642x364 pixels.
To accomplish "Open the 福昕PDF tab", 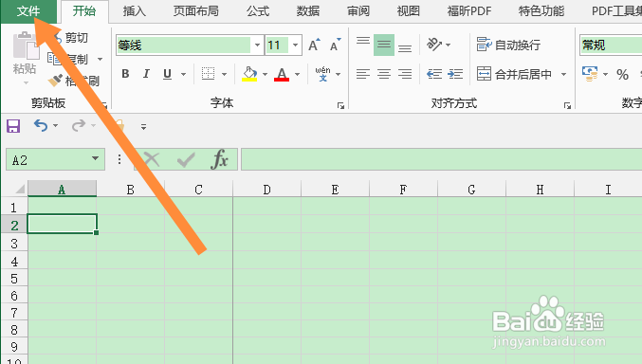I will tap(469, 11).
